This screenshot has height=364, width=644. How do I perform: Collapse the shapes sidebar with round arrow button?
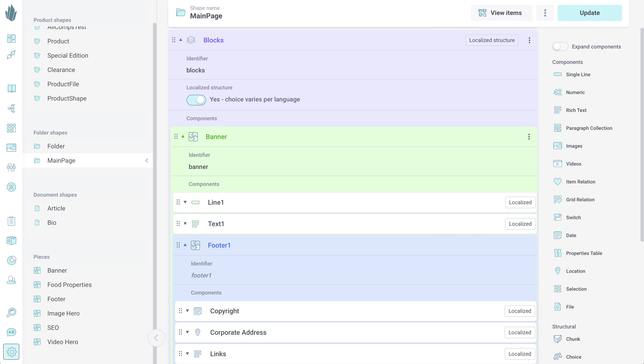click(x=156, y=338)
